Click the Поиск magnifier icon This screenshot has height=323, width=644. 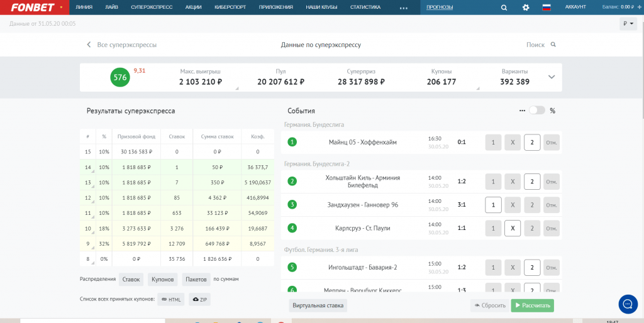pos(553,45)
